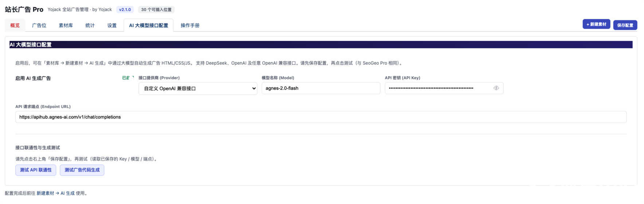Go to the 素材库 tab
Image resolution: width=644 pixels, height=204 pixels.
point(66,25)
